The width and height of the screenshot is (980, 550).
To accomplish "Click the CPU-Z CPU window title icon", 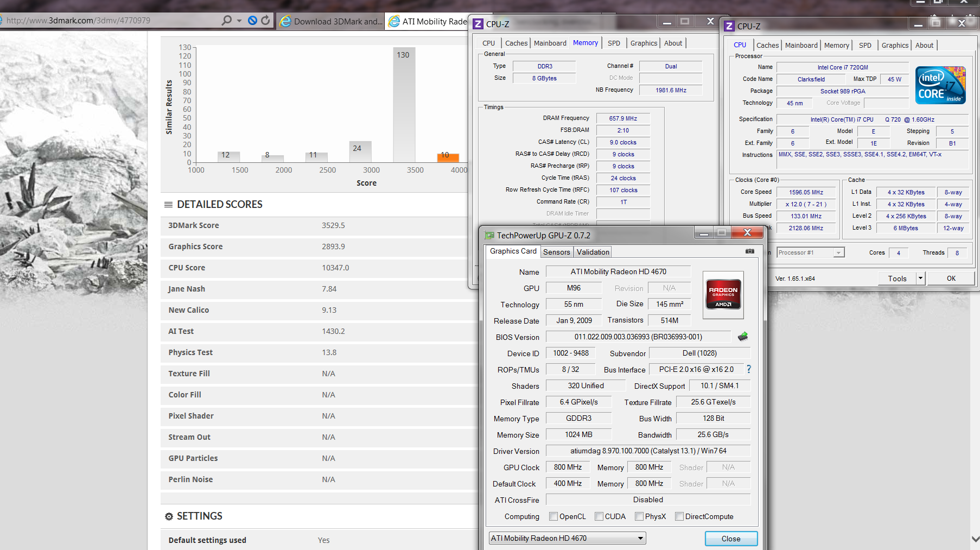I will coord(729,26).
